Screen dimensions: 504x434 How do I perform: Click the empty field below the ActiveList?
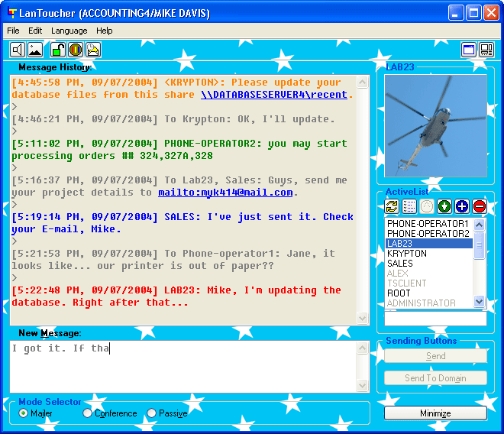[435, 319]
